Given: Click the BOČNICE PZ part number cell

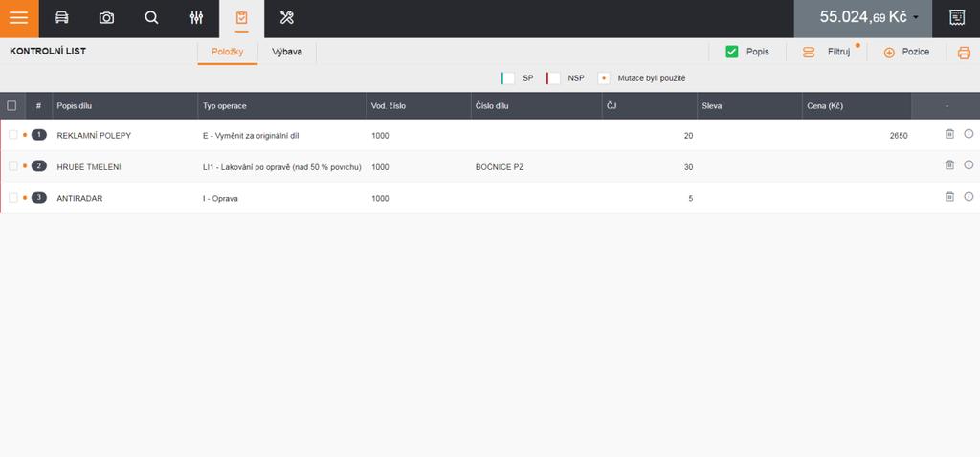Looking at the screenshot, I should pos(500,167).
